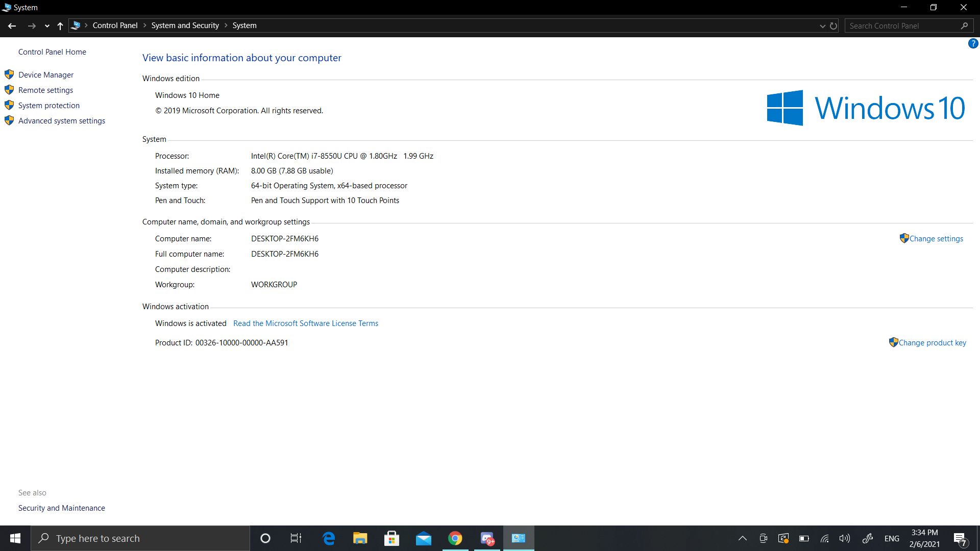The height and width of the screenshot is (551, 980).
Task: Click the Help question mark icon
Action: (x=973, y=44)
